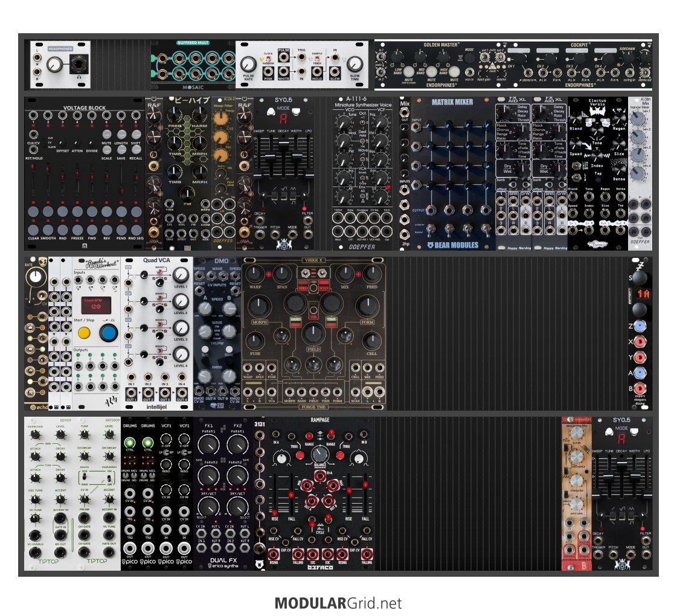The image size is (677, 616).
Task: Click the Voltage Block LENGTH button
Action: tap(121, 134)
